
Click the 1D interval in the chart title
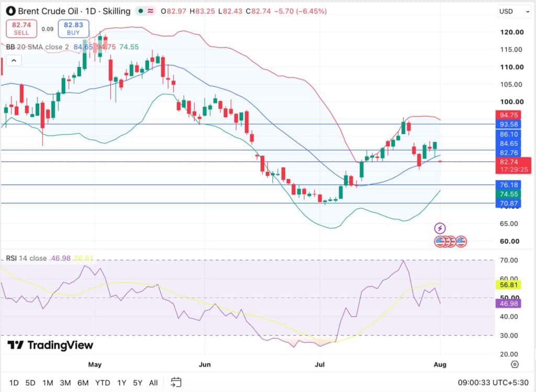(x=91, y=12)
